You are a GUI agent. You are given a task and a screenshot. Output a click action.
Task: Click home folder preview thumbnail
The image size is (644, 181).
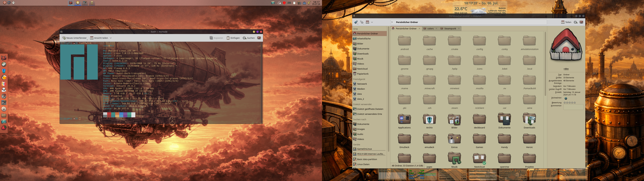point(566,45)
